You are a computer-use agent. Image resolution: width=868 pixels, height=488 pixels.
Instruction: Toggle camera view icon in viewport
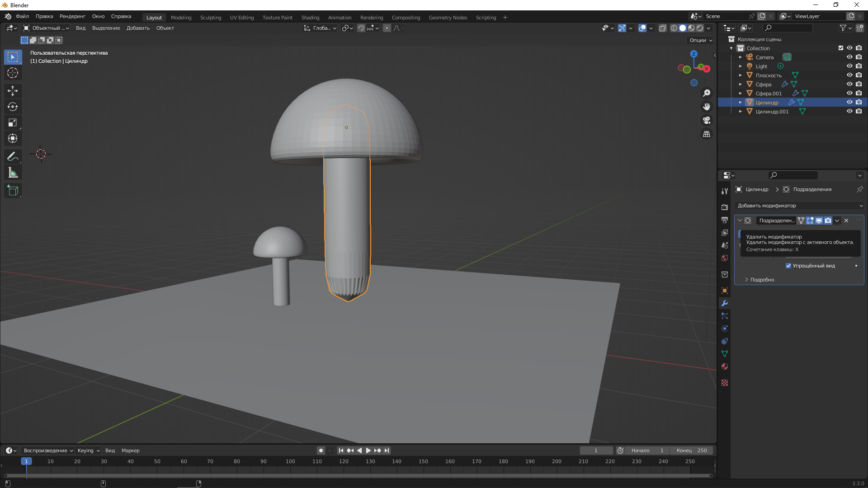707,120
